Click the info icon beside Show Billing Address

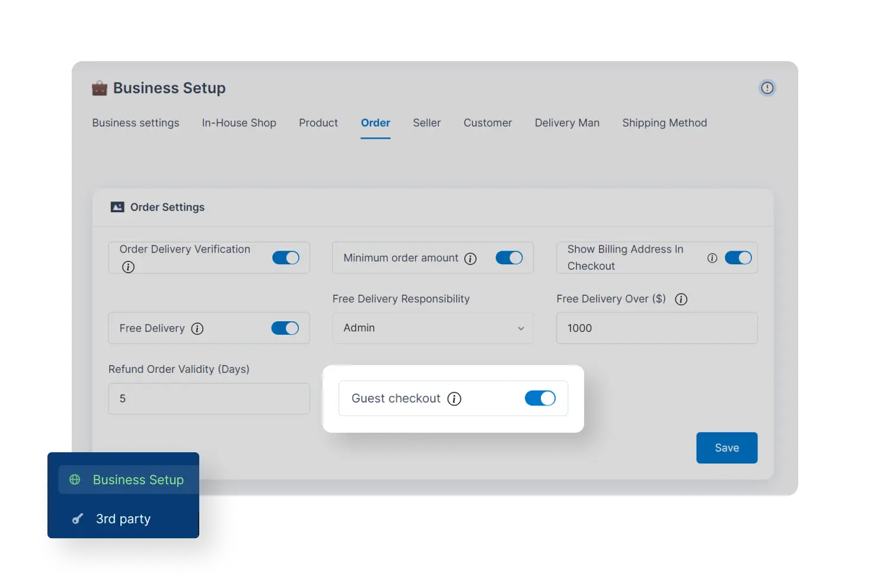pos(712,258)
